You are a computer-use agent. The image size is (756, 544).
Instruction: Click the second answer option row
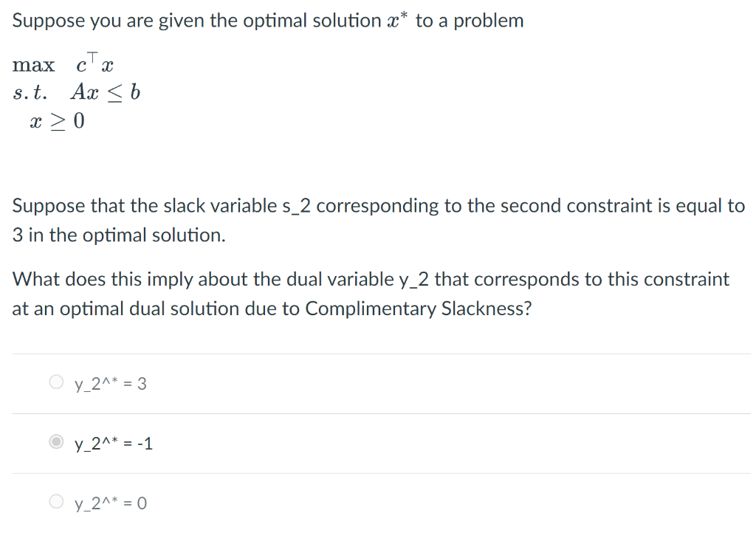(x=221, y=443)
